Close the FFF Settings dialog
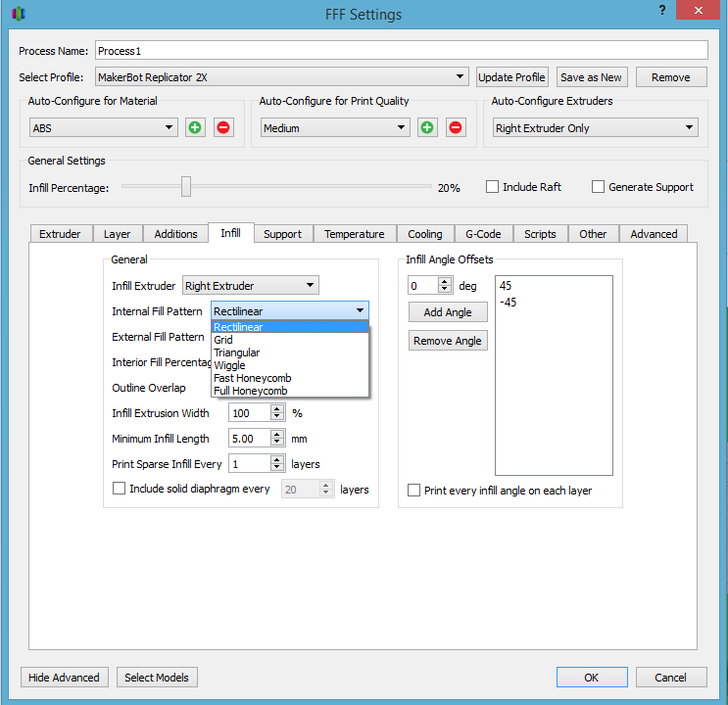 (698, 10)
